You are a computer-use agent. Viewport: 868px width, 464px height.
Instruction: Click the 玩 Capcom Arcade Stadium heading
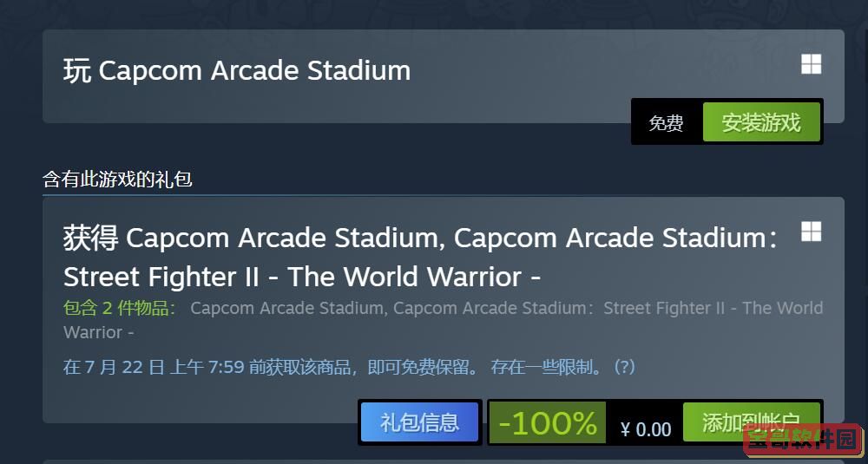(x=237, y=70)
